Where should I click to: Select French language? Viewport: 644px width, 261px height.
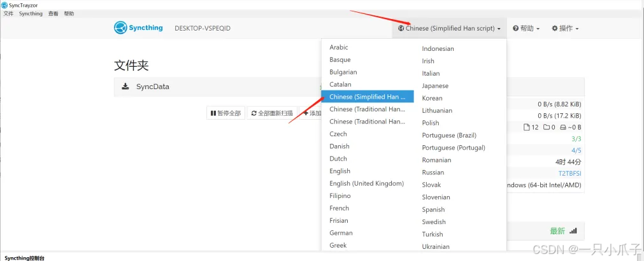tap(368, 208)
